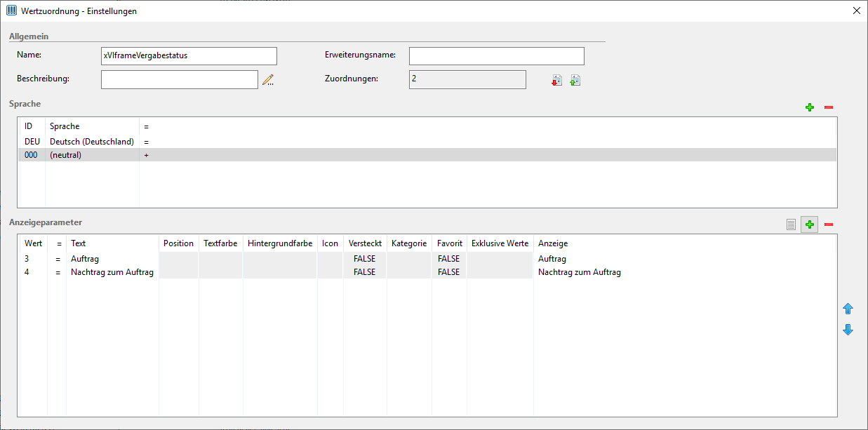Select the Wert cell 4
Viewport: 868px width, 430px height.
coord(27,272)
